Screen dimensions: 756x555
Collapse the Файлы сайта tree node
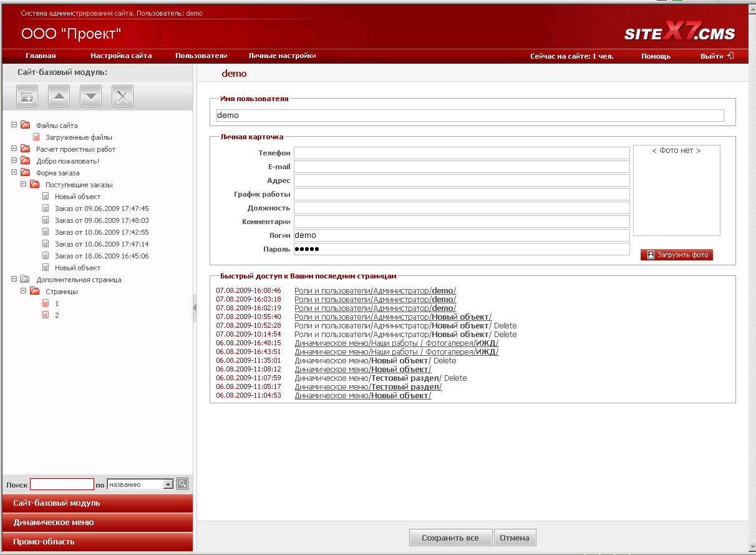pyautogui.click(x=14, y=125)
